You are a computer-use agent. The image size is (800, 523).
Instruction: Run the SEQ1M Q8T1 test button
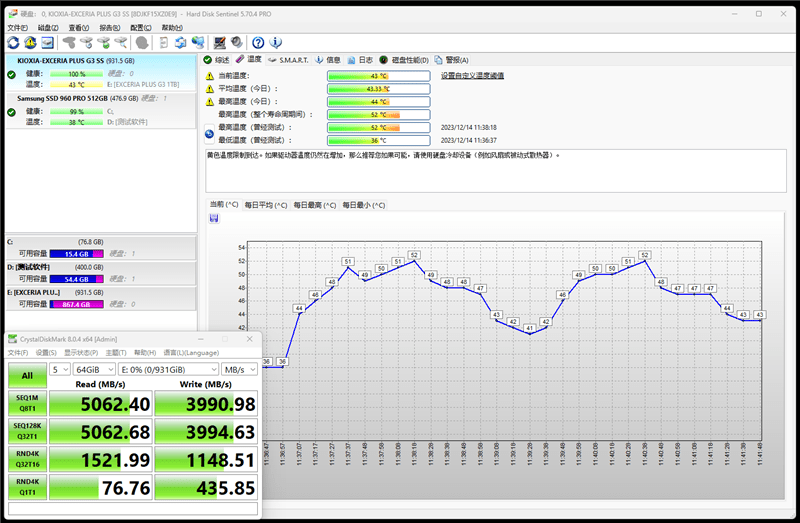coord(27,403)
